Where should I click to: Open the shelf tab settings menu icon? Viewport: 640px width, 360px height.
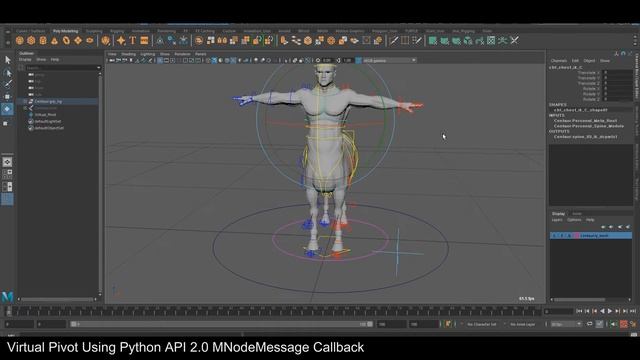click(7, 31)
